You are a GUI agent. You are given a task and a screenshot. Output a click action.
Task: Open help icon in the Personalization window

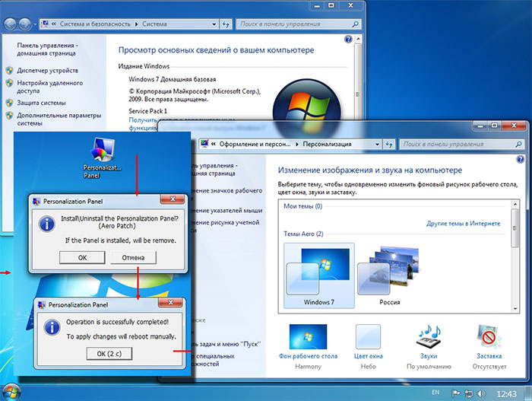(x=520, y=159)
